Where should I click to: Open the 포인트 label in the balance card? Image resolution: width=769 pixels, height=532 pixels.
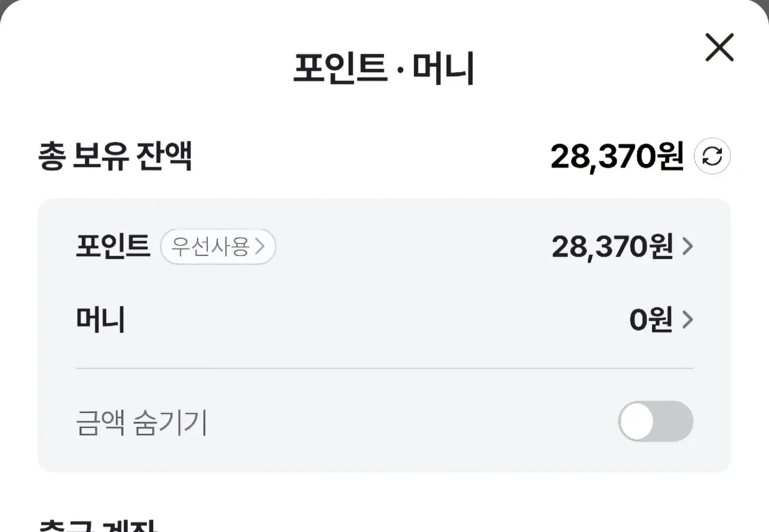point(113,247)
